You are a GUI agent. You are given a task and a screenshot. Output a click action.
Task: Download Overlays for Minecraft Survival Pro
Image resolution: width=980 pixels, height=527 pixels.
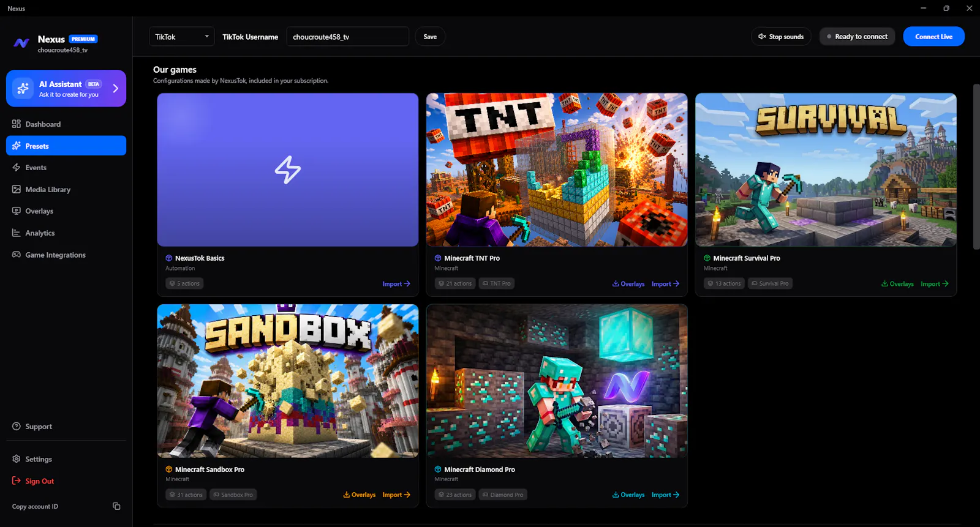tap(897, 283)
